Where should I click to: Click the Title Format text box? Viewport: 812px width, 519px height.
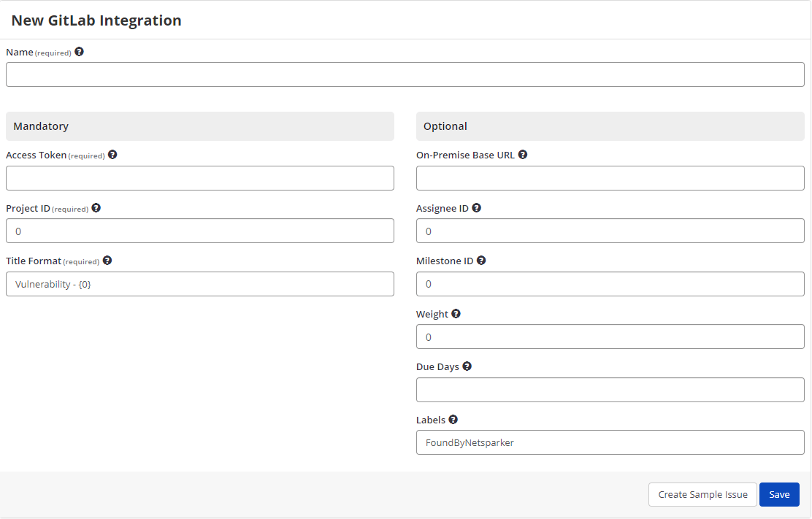(199, 283)
